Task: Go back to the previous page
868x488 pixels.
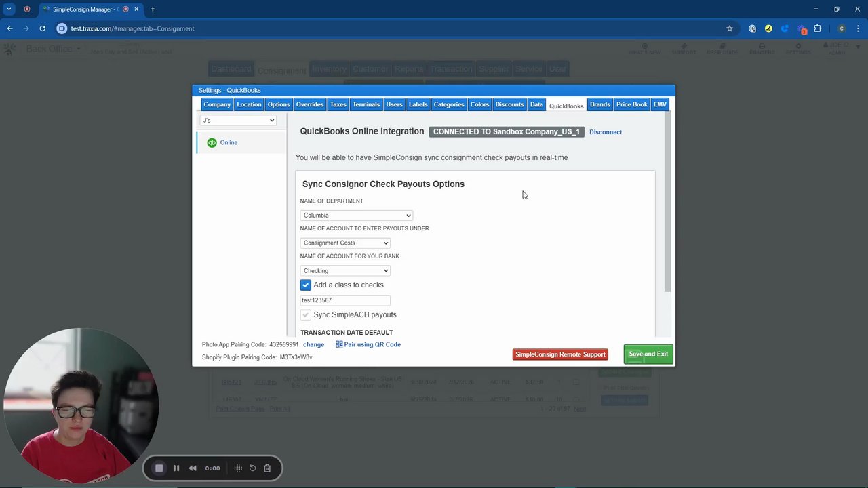Action: coord(9,28)
